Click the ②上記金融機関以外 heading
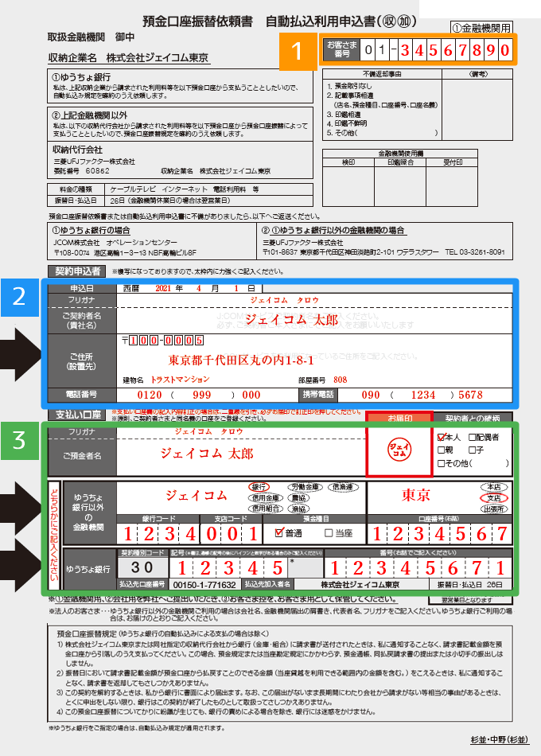The image size is (541, 756). (x=90, y=115)
